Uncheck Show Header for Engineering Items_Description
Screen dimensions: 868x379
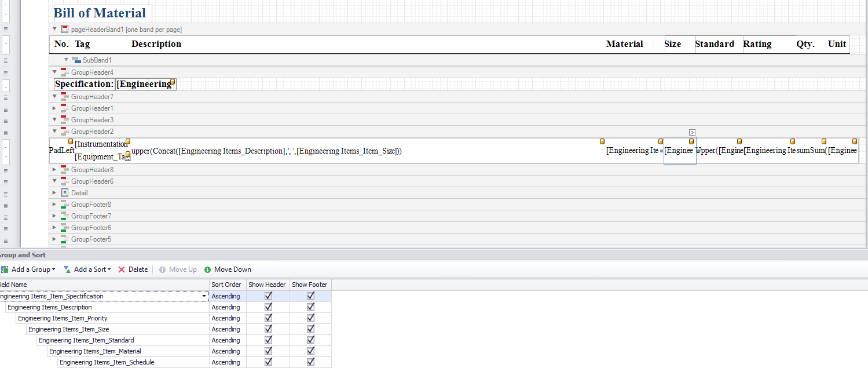coord(268,307)
